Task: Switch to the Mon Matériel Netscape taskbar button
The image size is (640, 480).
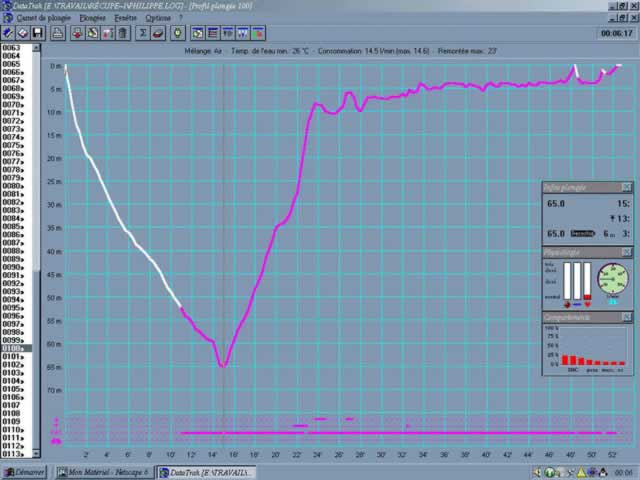Action: pos(104,473)
